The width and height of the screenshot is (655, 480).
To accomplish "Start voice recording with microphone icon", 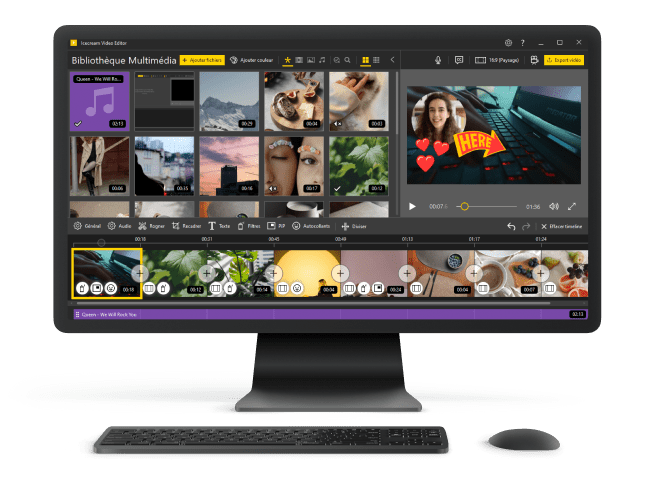I will point(438,60).
